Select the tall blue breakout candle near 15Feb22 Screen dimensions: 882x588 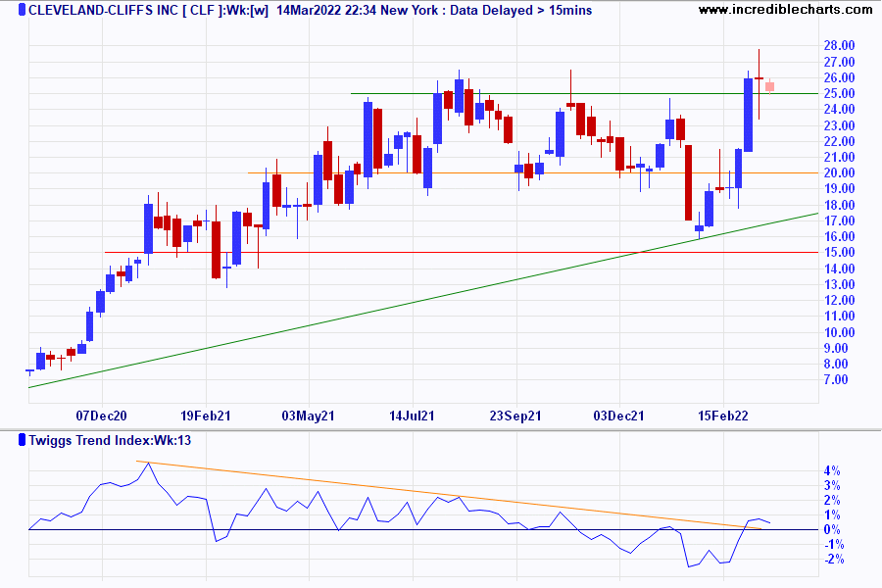click(x=748, y=115)
